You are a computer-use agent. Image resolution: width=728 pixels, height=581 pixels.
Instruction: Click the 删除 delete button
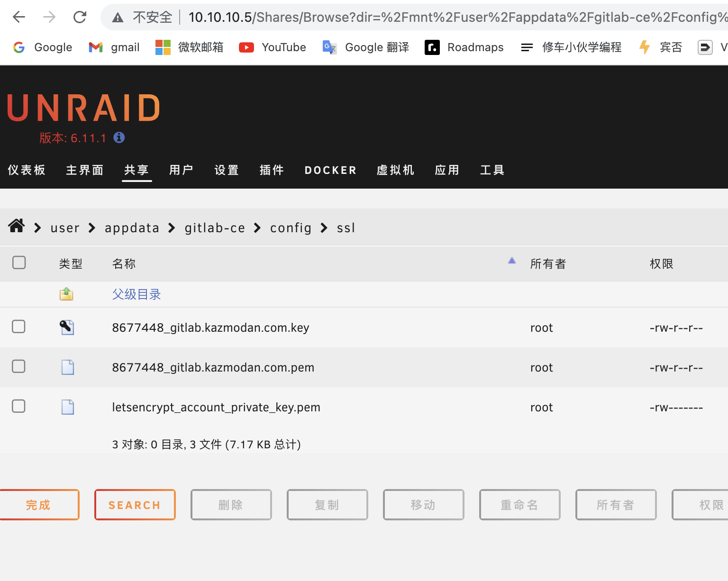[231, 505]
